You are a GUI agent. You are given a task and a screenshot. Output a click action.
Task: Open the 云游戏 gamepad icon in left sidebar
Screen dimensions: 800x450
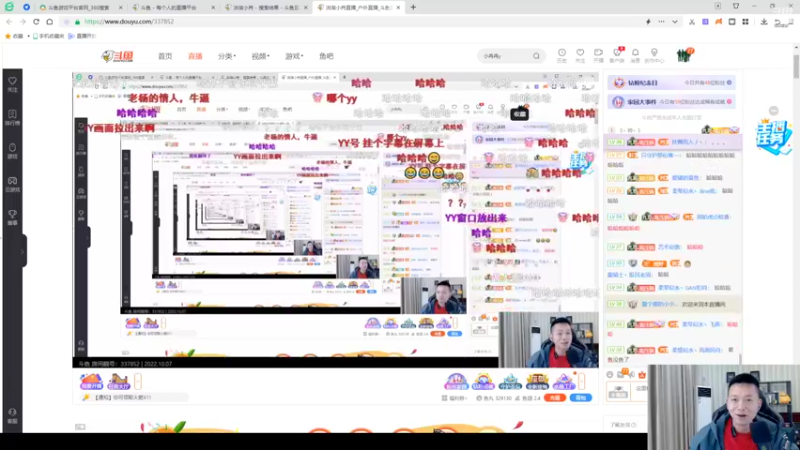(12, 184)
